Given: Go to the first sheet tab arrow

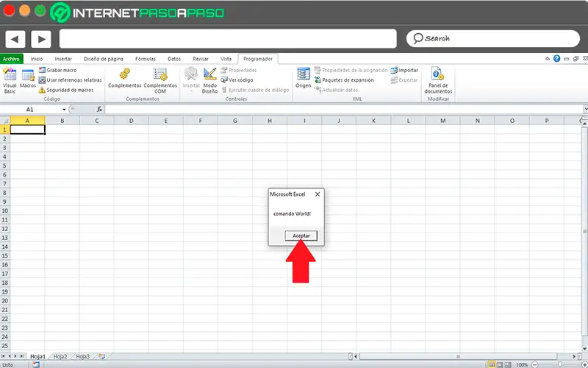Looking at the screenshot, I should pos(4,356).
